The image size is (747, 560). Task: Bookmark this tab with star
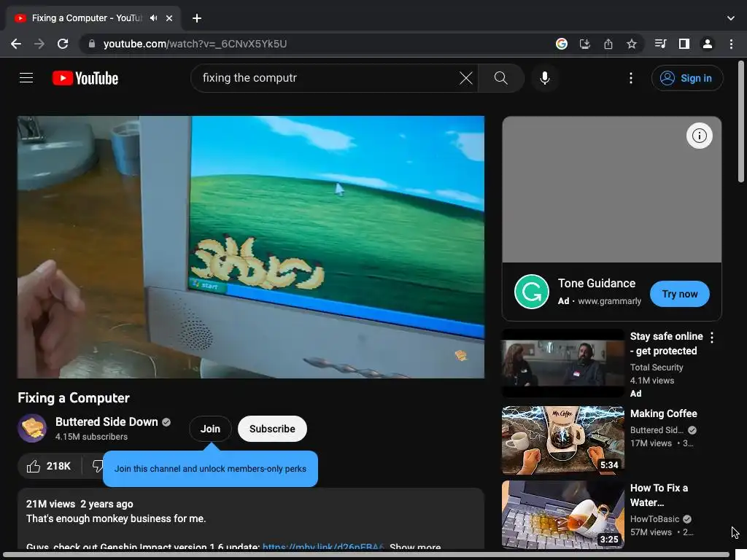coord(631,44)
